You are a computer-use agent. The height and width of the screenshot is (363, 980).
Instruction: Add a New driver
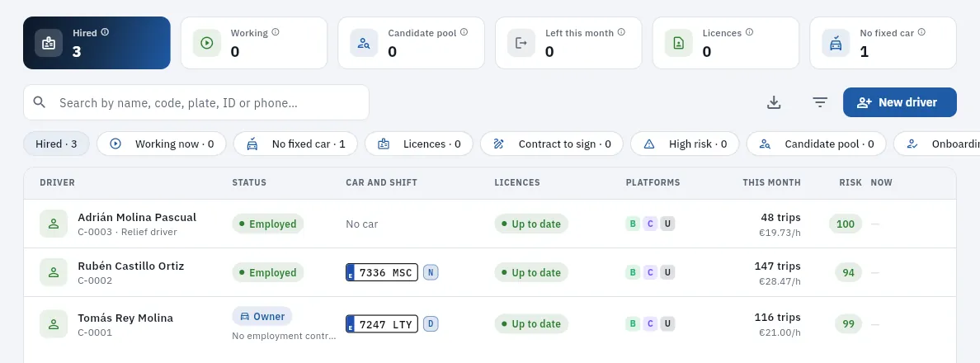[899, 102]
